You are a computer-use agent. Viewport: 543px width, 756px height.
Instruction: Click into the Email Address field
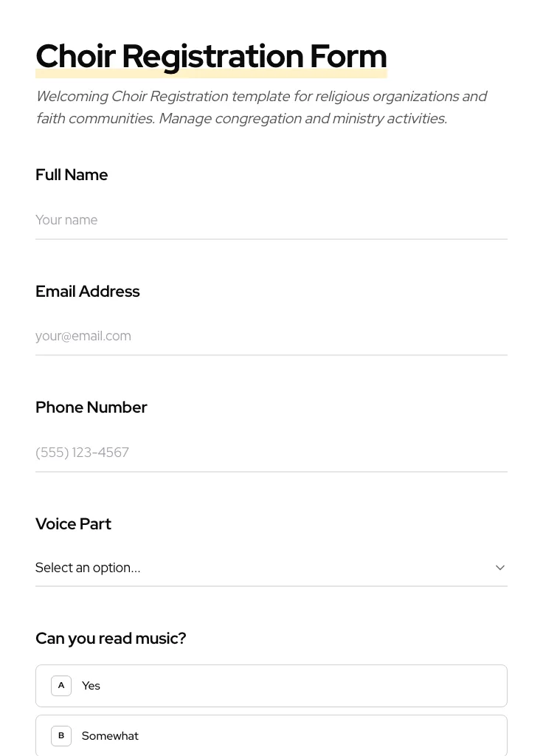coord(271,336)
